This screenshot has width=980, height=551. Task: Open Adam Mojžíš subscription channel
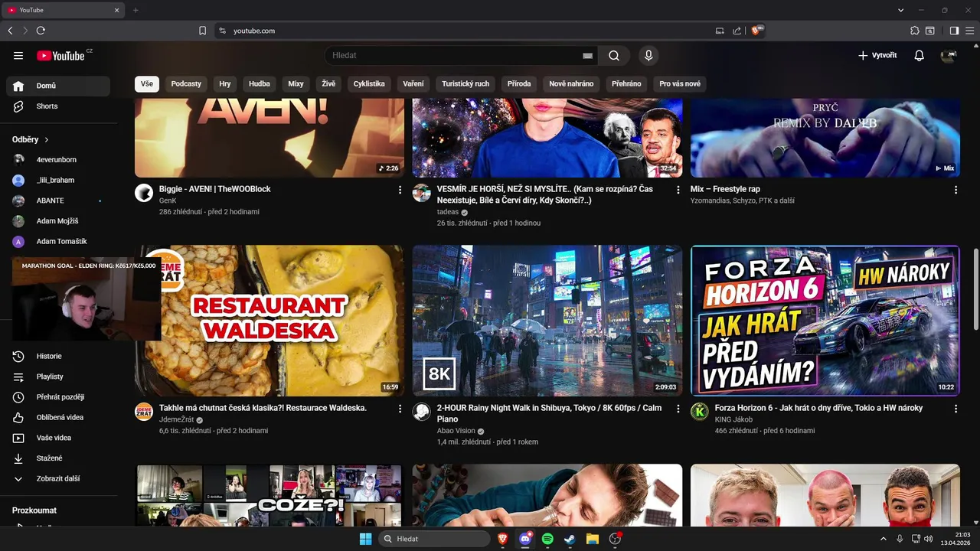pos(58,221)
